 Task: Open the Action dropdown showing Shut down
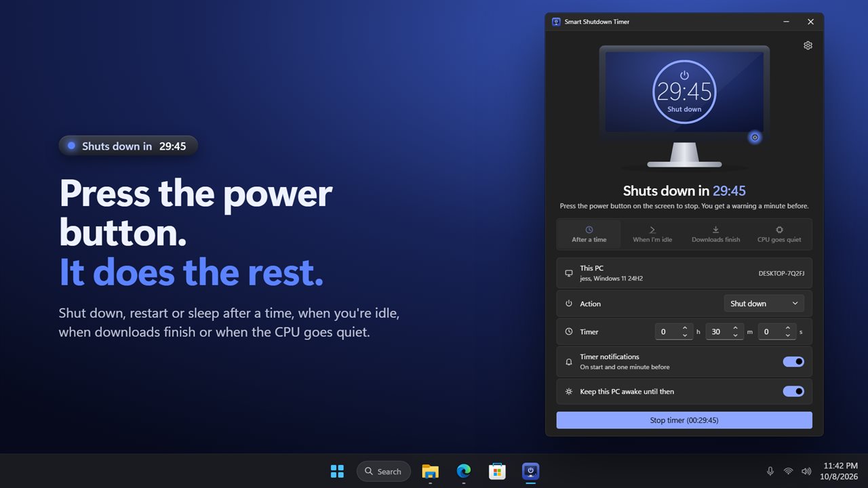point(764,304)
